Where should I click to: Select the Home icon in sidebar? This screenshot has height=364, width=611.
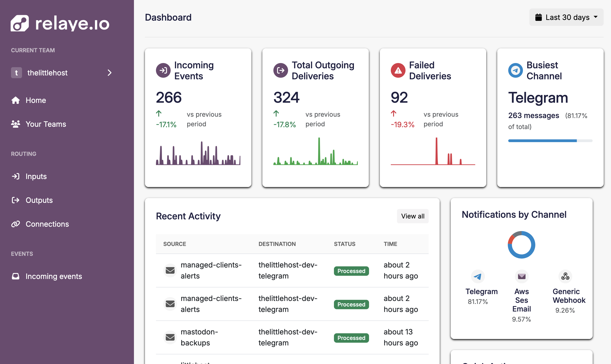pyautogui.click(x=16, y=100)
